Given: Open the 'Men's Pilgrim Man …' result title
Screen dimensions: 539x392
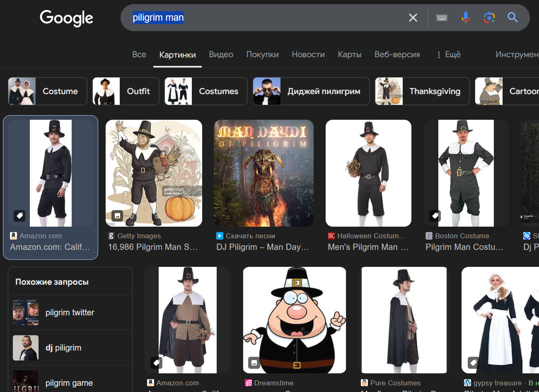Looking at the screenshot, I should (368, 247).
